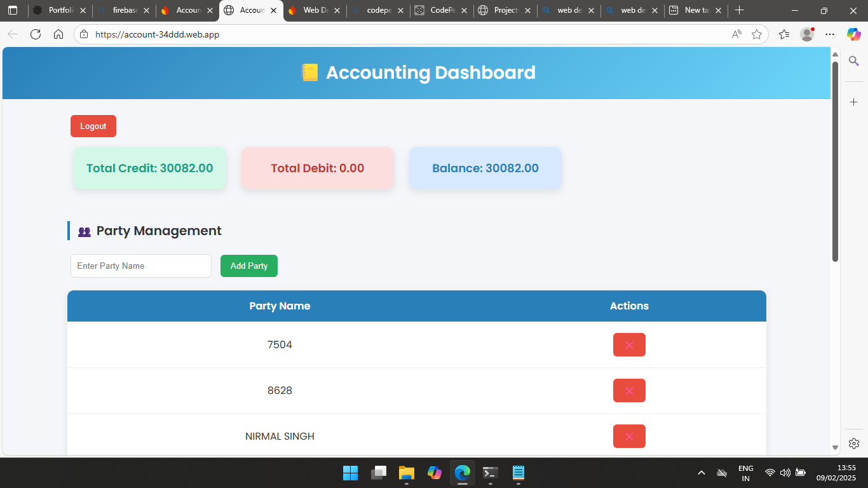Open Task View on the taskbar
This screenshot has width=868, height=488.
(379, 473)
